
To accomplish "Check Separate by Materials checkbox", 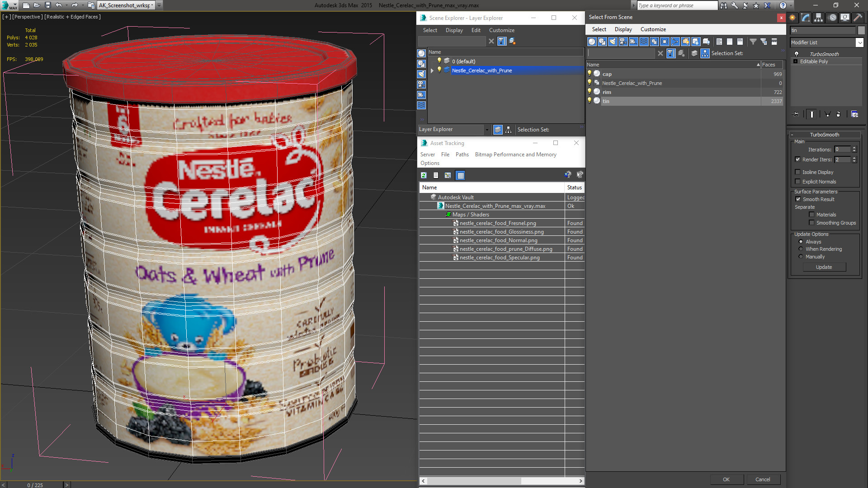I will pos(812,215).
